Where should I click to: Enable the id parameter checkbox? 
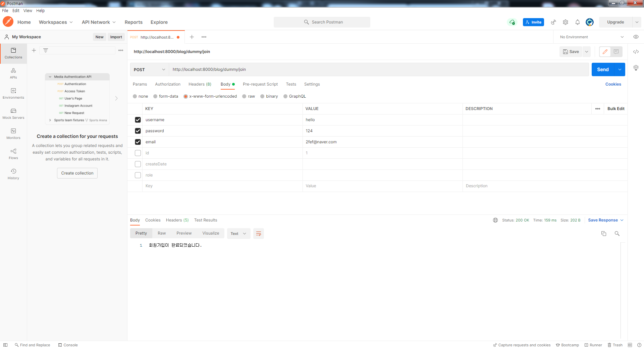tap(138, 153)
